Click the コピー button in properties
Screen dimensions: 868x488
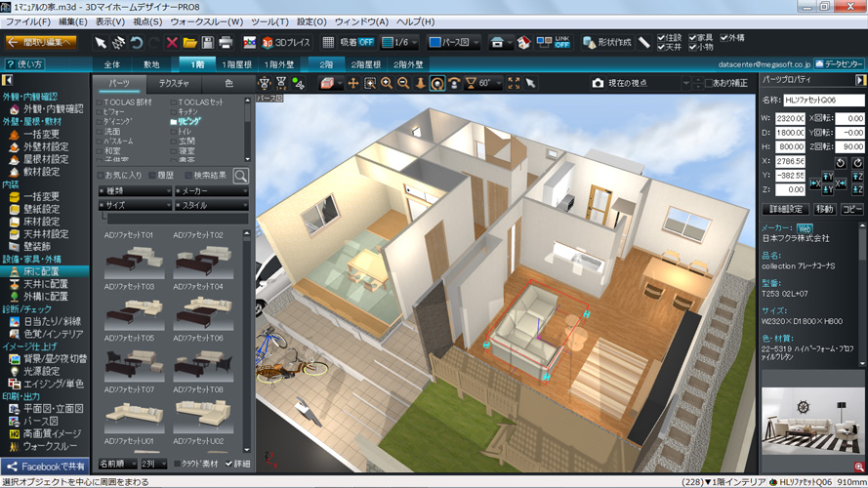[852, 209]
